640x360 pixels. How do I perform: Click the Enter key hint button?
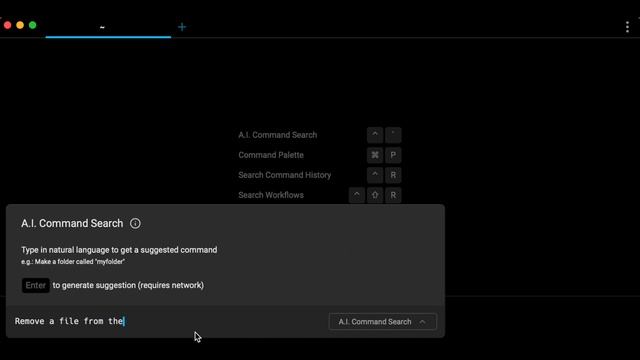[36, 285]
